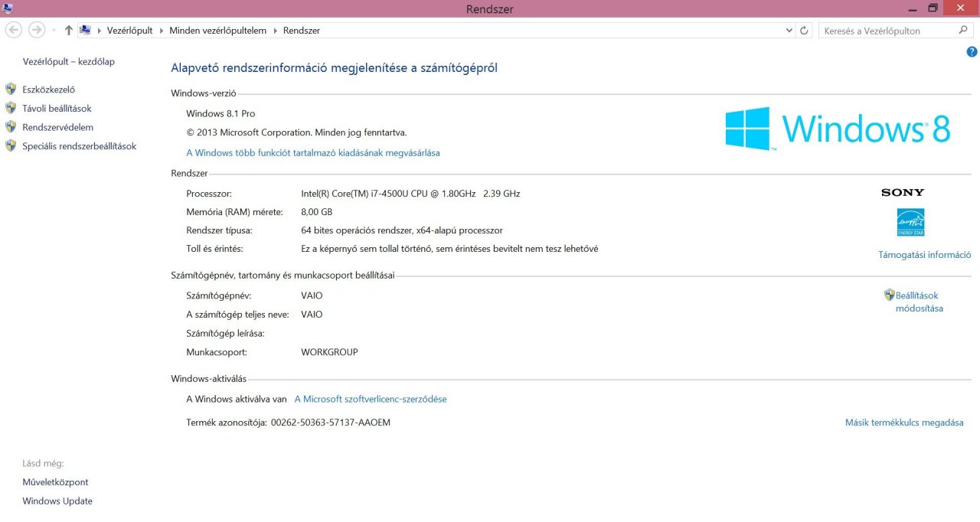The width and height of the screenshot is (980, 522).
Task: Open Eszközkezelő
Action: click(49, 90)
